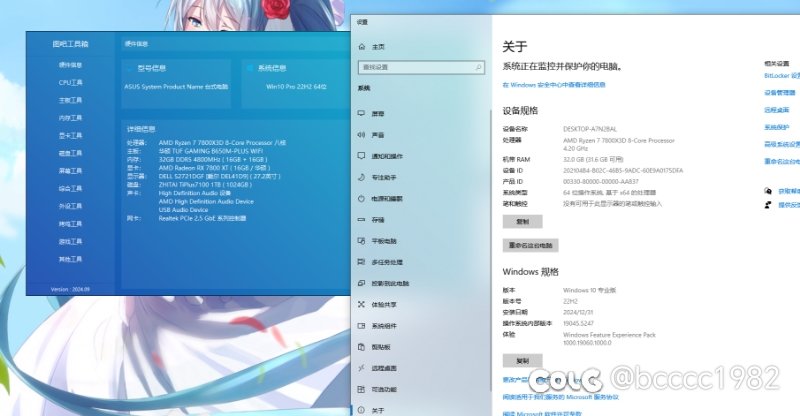Select 游戏工具 in the toolbox sidebar
This screenshot has height=416, width=800.
70,241
